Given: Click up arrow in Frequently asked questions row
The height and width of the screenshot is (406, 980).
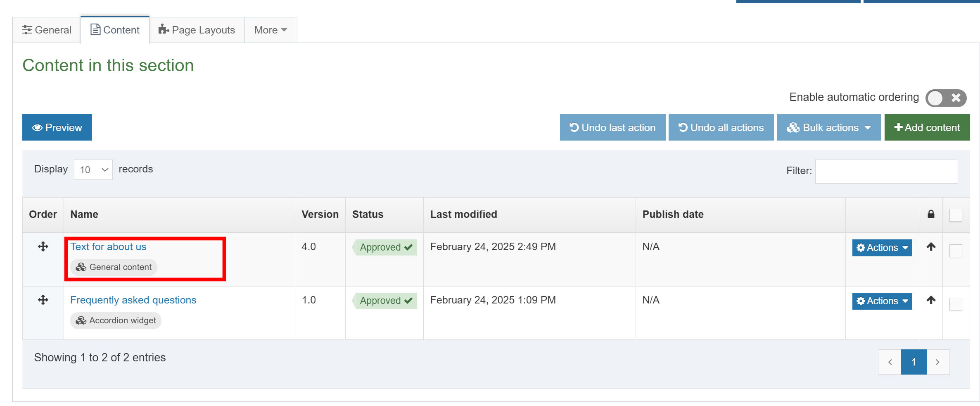Looking at the screenshot, I should [x=931, y=301].
